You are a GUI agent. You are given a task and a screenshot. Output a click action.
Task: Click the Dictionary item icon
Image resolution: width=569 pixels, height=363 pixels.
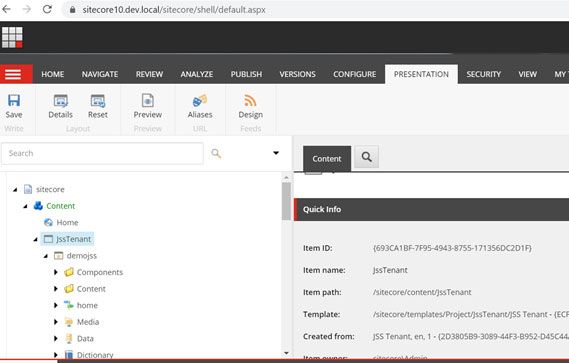click(69, 355)
